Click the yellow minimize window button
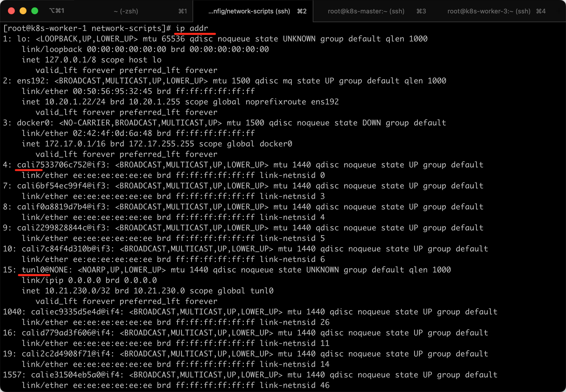The image size is (566, 392). pyautogui.click(x=23, y=11)
